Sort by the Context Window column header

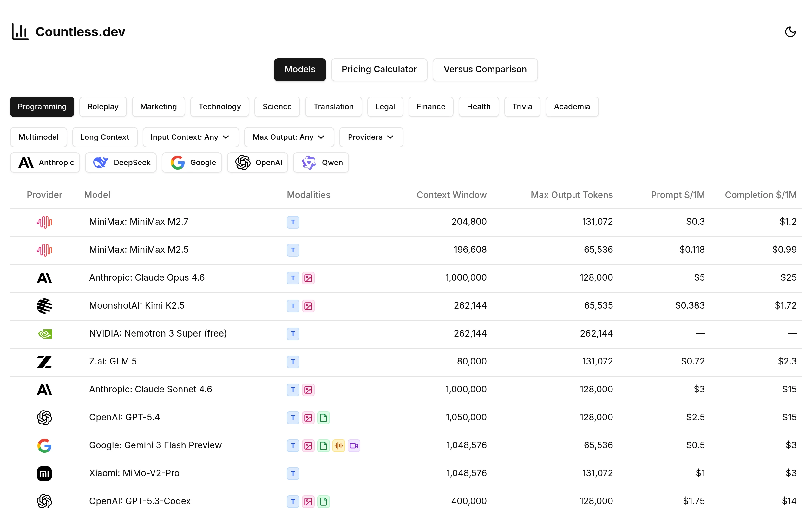452,195
